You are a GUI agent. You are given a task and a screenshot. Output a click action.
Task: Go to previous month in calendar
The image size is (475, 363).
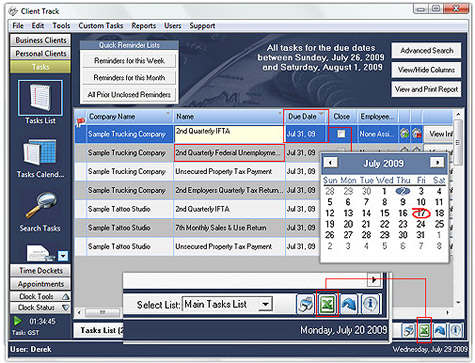[331, 163]
